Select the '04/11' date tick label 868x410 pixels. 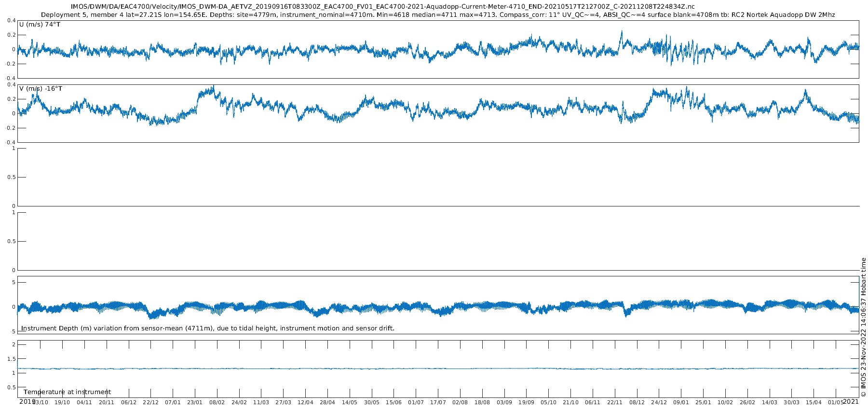[x=84, y=402]
